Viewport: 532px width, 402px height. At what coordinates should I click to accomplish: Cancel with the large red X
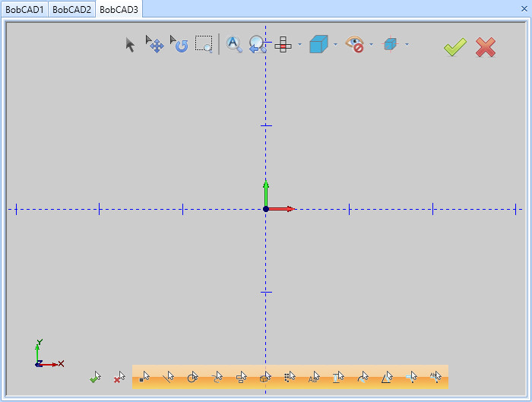point(486,47)
